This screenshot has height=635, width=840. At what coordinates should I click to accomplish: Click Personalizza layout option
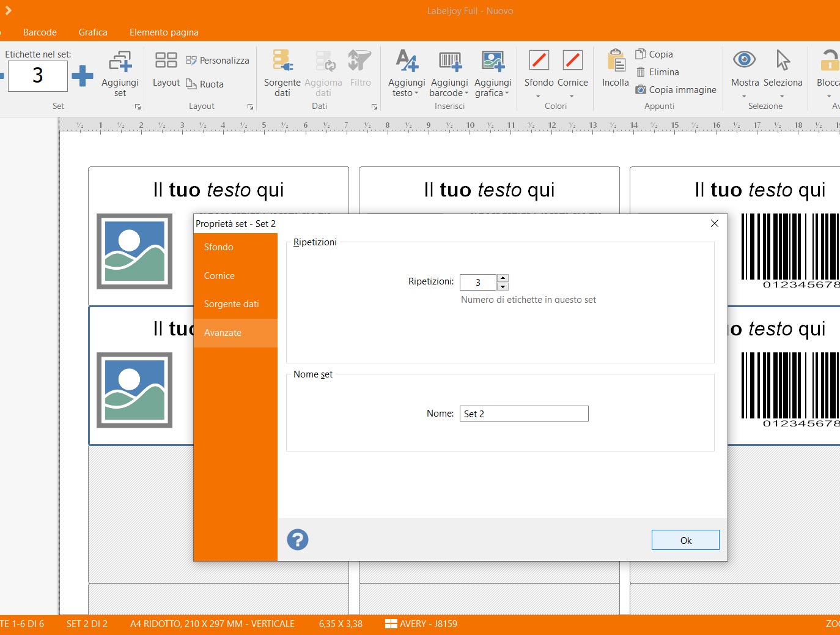click(218, 61)
